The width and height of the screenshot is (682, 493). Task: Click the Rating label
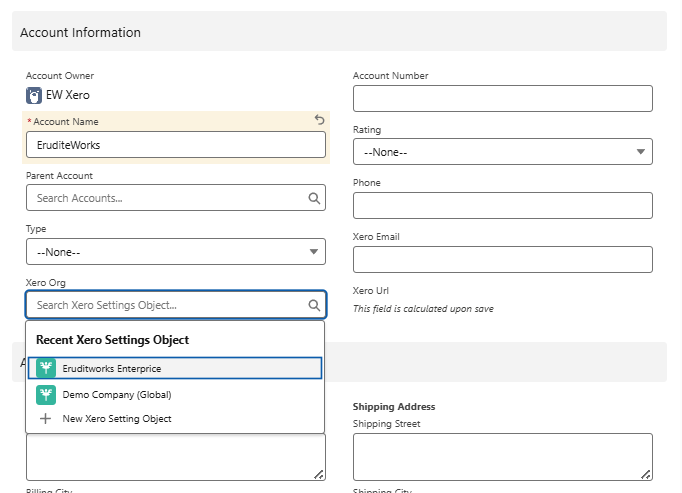(367, 130)
